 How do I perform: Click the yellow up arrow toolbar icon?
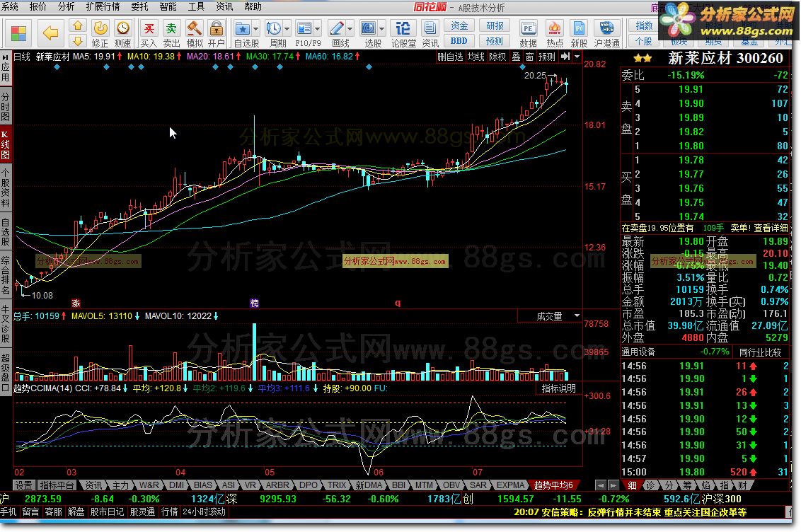pyautogui.click(x=77, y=25)
